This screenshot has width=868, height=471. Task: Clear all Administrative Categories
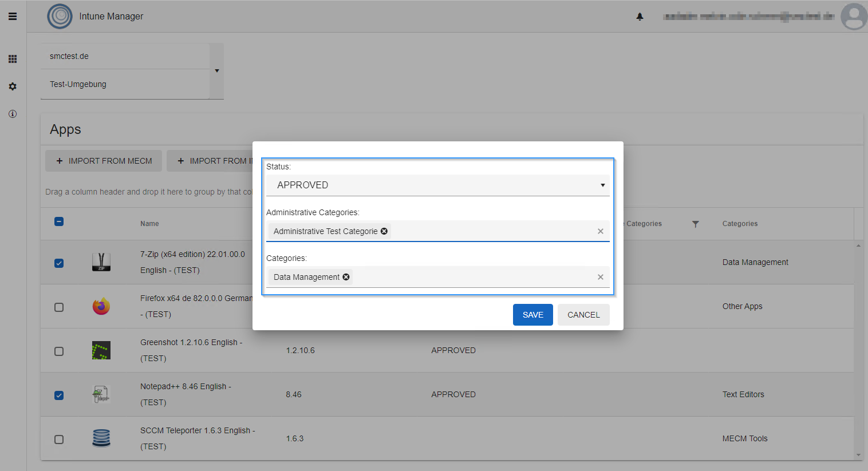[x=601, y=231]
